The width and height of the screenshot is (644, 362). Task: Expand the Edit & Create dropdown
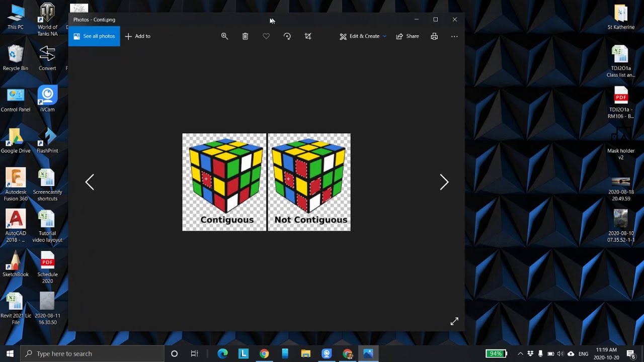point(363,36)
